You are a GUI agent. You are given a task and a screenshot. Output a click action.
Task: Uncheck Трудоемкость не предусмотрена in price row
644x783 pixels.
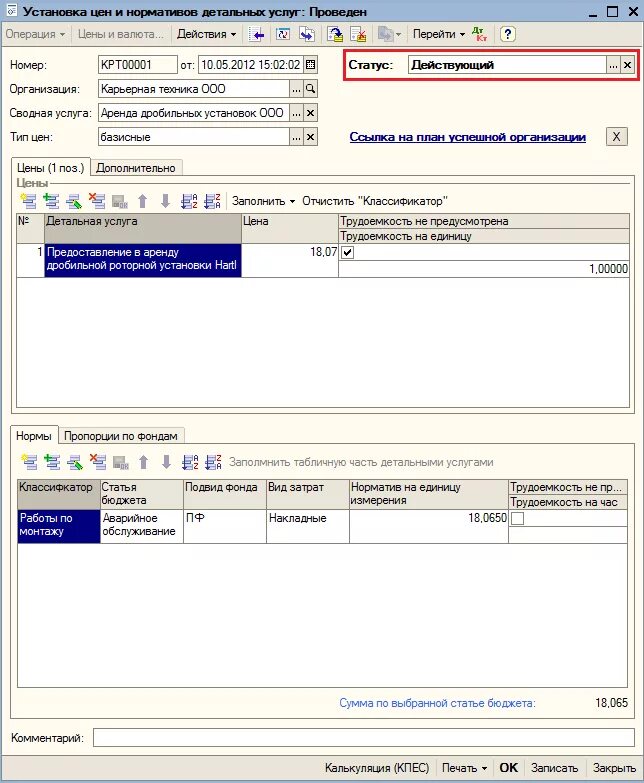347,252
